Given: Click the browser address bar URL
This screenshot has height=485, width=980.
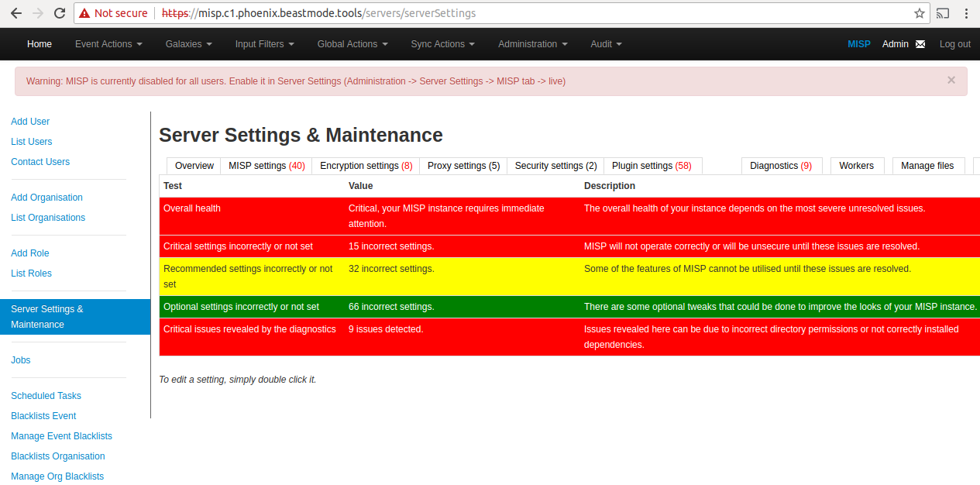Looking at the screenshot, I should tap(319, 13).
